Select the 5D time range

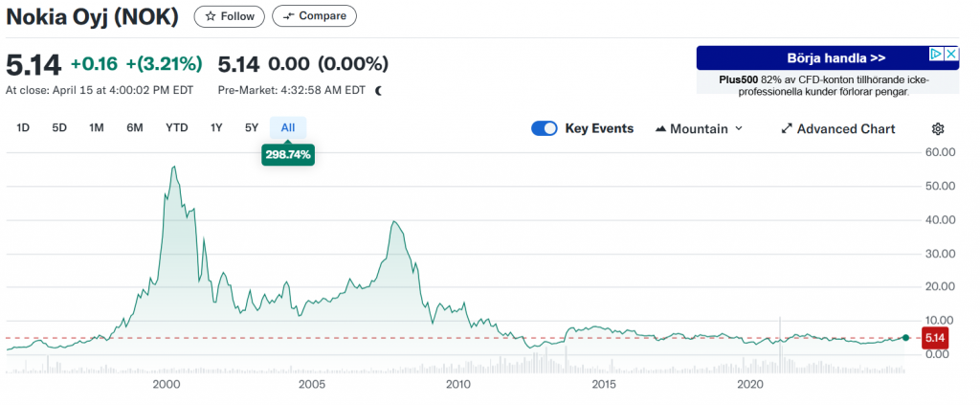(59, 127)
